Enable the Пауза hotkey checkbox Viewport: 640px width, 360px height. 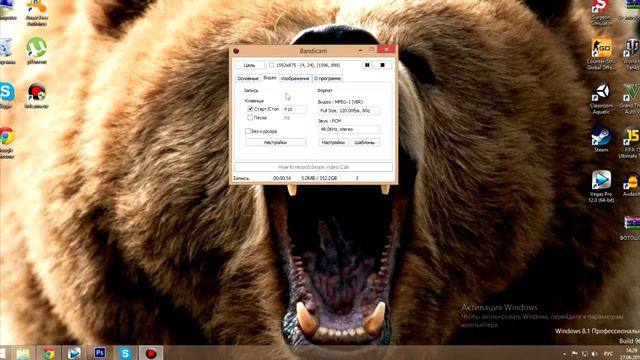tap(250, 118)
